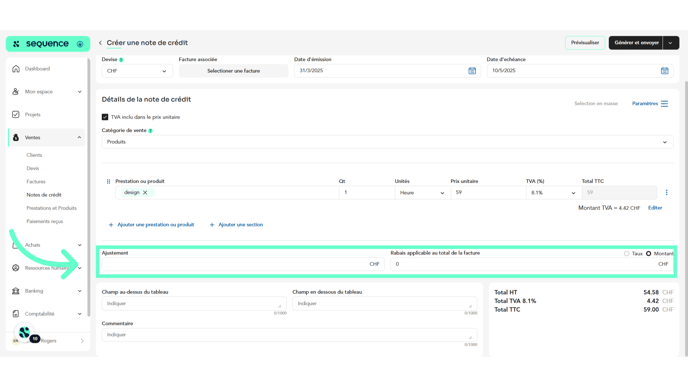
Task: Click the help icon next to Devise
Action: (121, 60)
